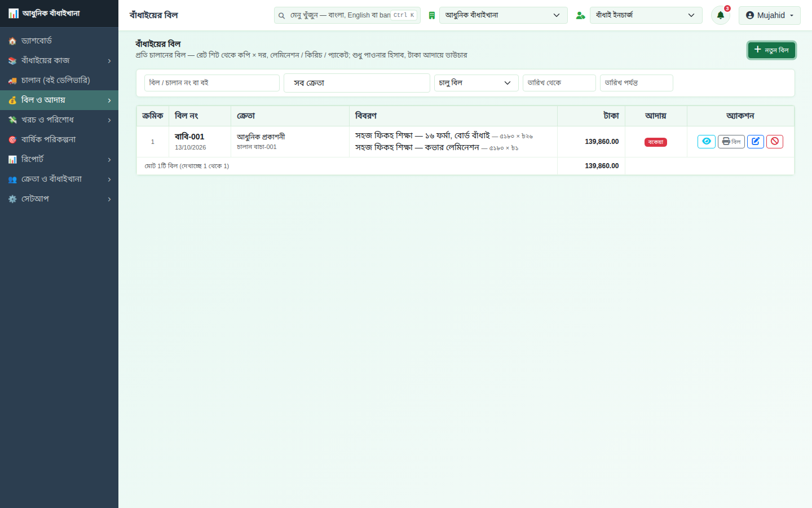Open the সব ক্রেতা customer filter
Viewport: 812px width, 508px height.
coord(357,83)
